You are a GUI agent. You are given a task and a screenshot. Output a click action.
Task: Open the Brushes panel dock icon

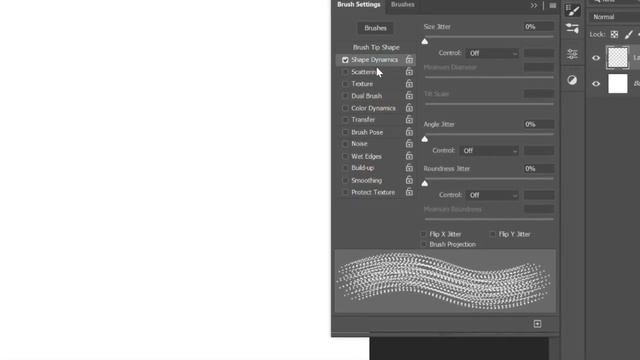click(572, 29)
